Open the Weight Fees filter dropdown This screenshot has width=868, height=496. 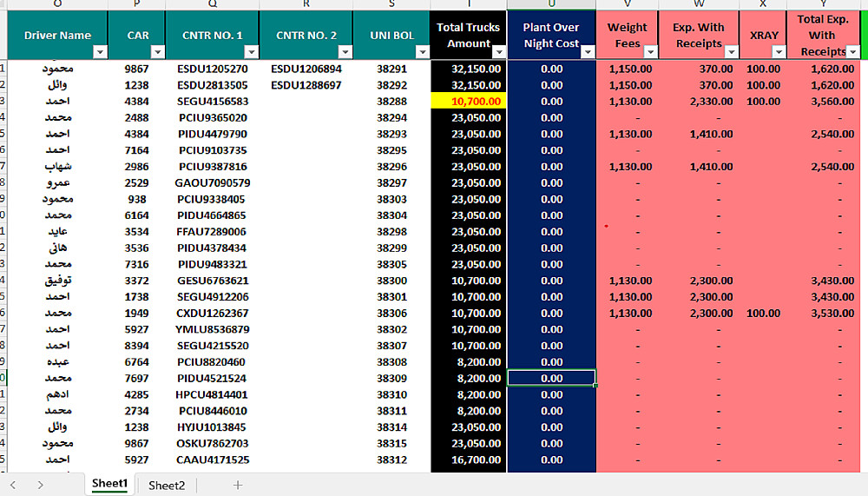[x=650, y=52]
